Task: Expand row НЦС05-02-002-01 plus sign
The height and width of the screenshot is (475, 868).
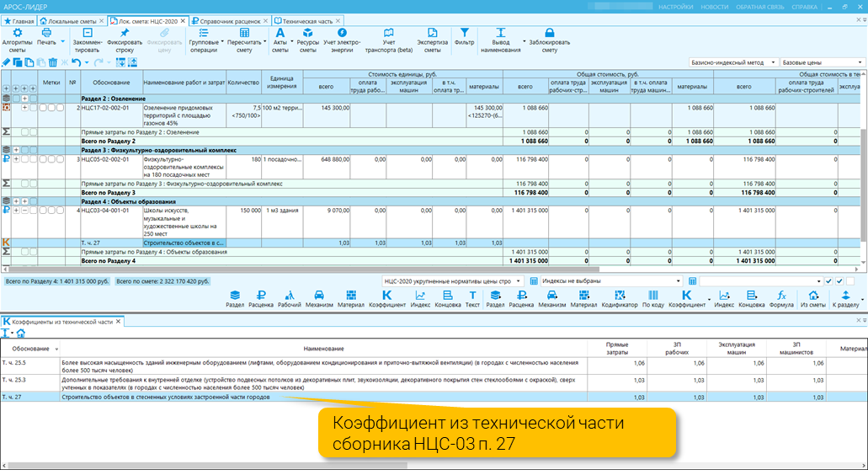Action: [x=16, y=159]
